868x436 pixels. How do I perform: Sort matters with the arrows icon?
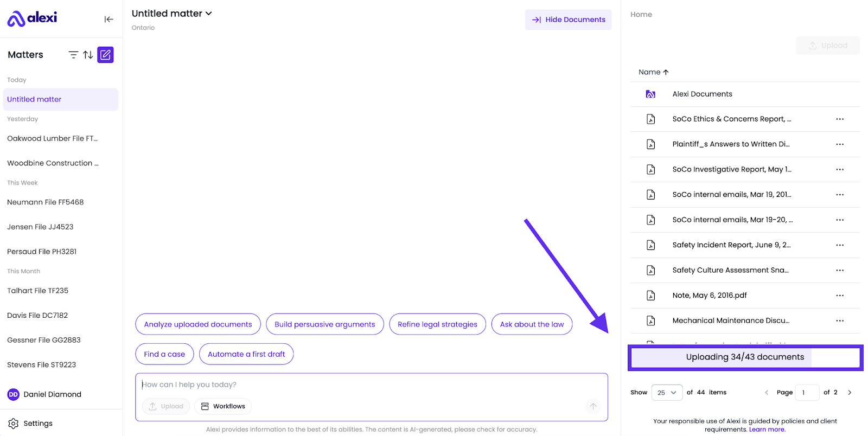(x=88, y=55)
